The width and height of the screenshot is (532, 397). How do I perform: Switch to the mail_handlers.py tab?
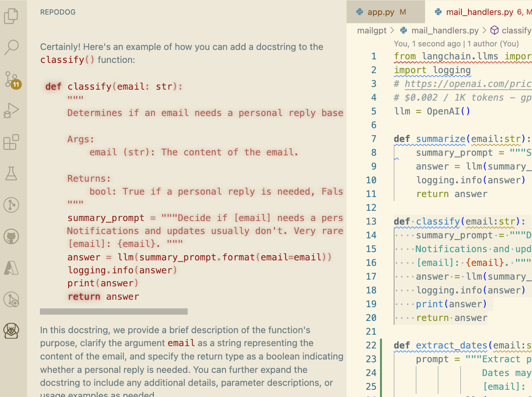(x=479, y=12)
